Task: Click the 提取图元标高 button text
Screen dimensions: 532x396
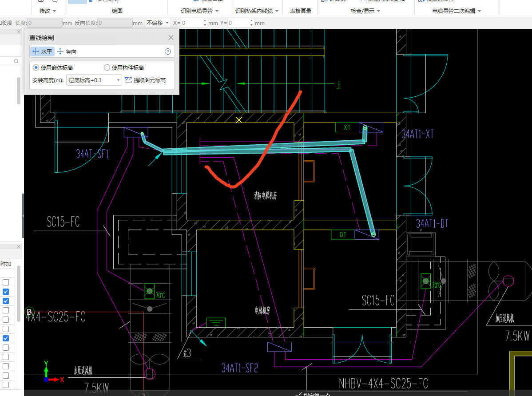Action: tap(149, 80)
